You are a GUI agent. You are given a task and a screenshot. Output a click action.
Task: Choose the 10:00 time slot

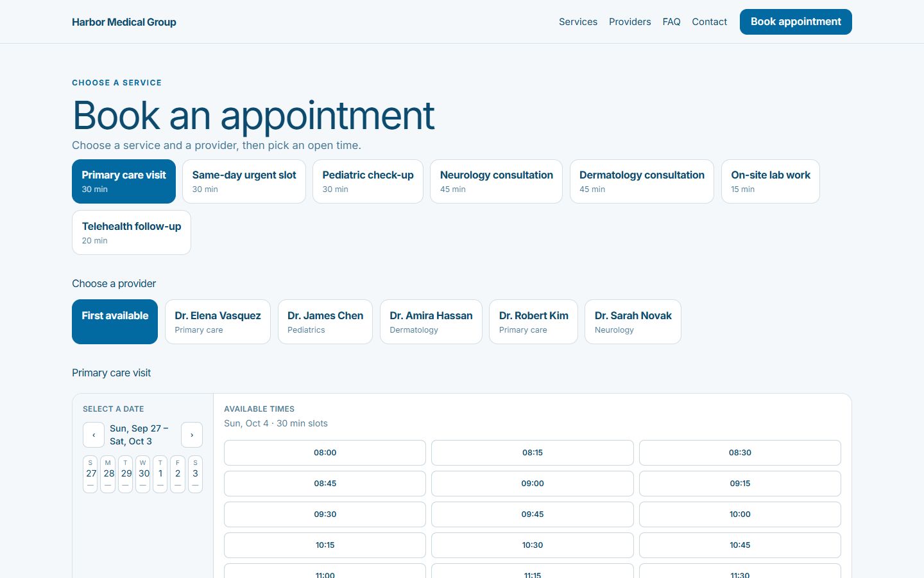pyautogui.click(x=740, y=514)
